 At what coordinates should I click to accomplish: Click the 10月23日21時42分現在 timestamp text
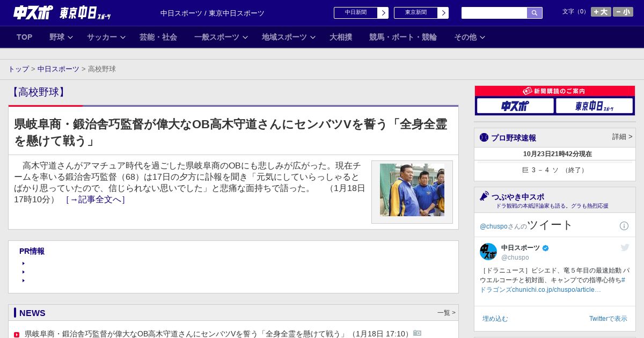click(x=558, y=154)
